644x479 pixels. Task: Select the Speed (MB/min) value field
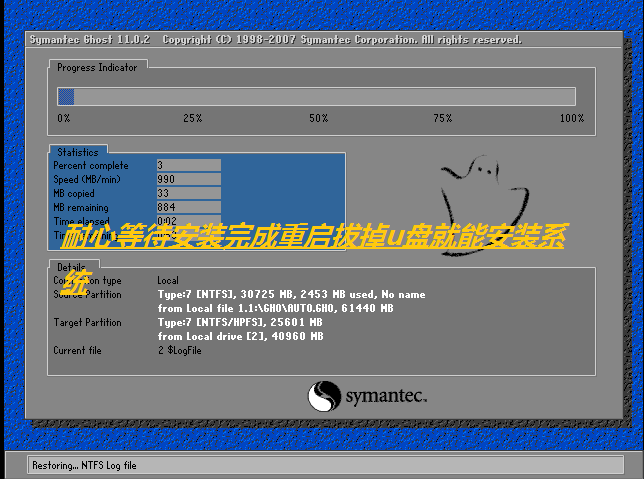point(188,179)
